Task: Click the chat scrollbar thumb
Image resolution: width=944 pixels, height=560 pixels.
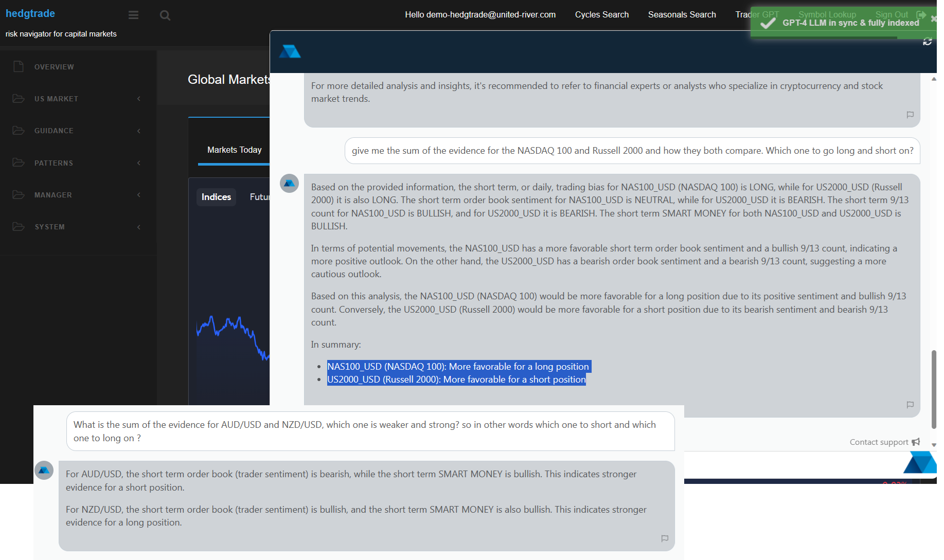Action: tap(934, 389)
